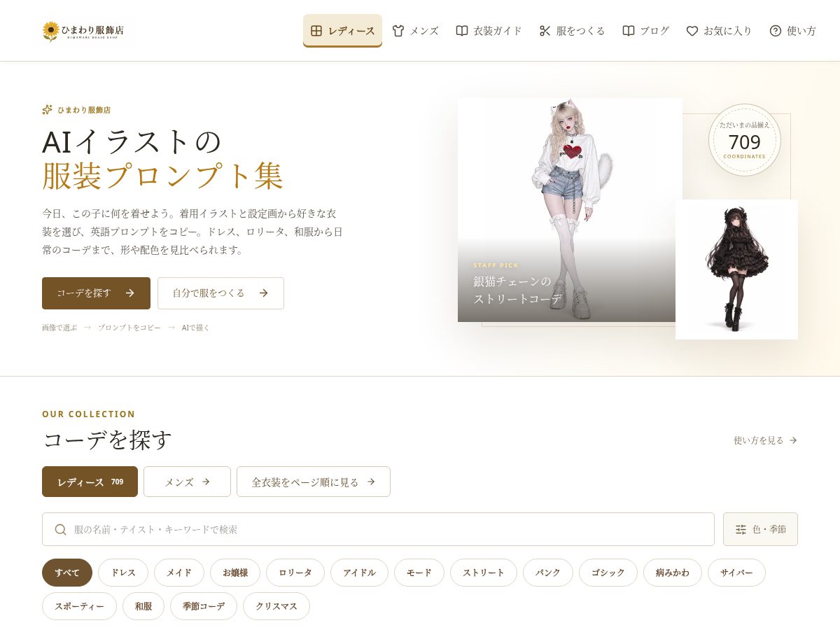Click the open book icon beside 衣装ガイド

(462, 31)
